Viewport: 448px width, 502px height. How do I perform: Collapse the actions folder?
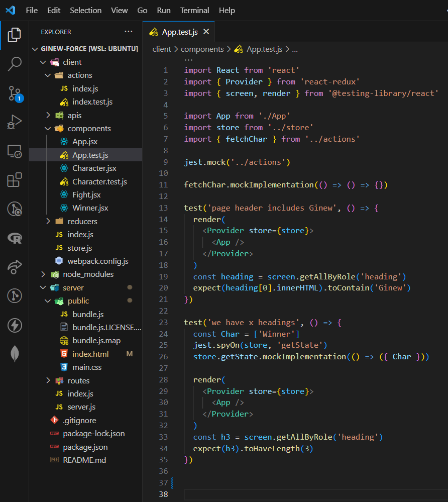(x=48, y=75)
